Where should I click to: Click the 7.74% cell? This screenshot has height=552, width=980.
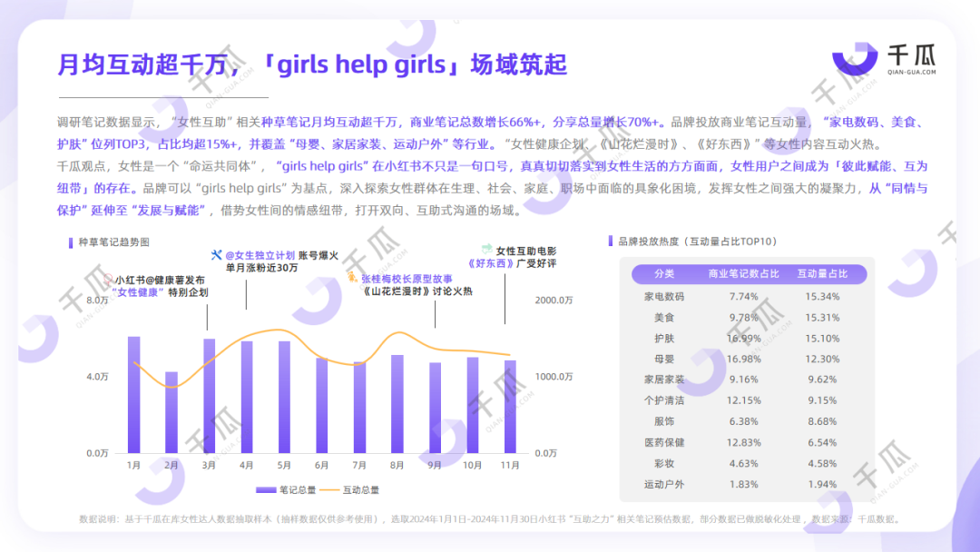pos(743,296)
